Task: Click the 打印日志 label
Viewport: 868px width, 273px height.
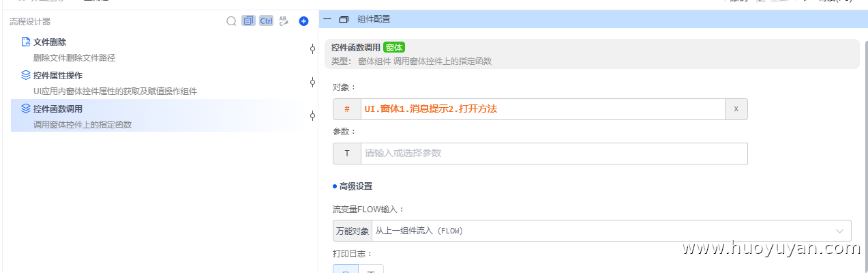Action: (353, 254)
